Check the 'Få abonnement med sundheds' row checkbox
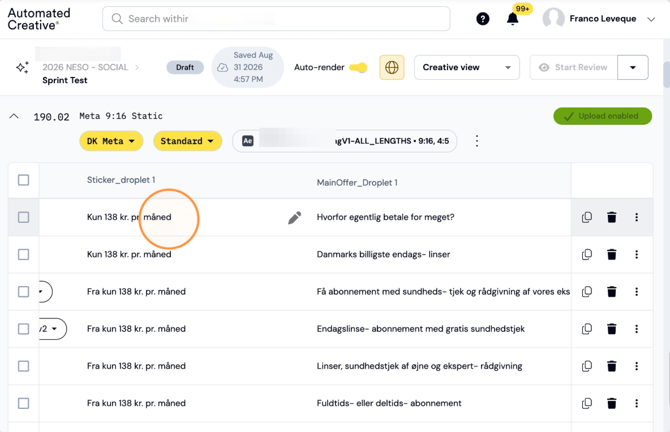 click(24, 291)
